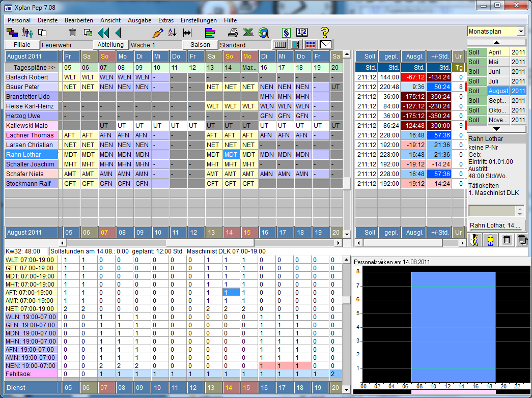Viewport: 532px width, 398px height.
Task: Click the teal film strip view icon
Action: point(295,44)
